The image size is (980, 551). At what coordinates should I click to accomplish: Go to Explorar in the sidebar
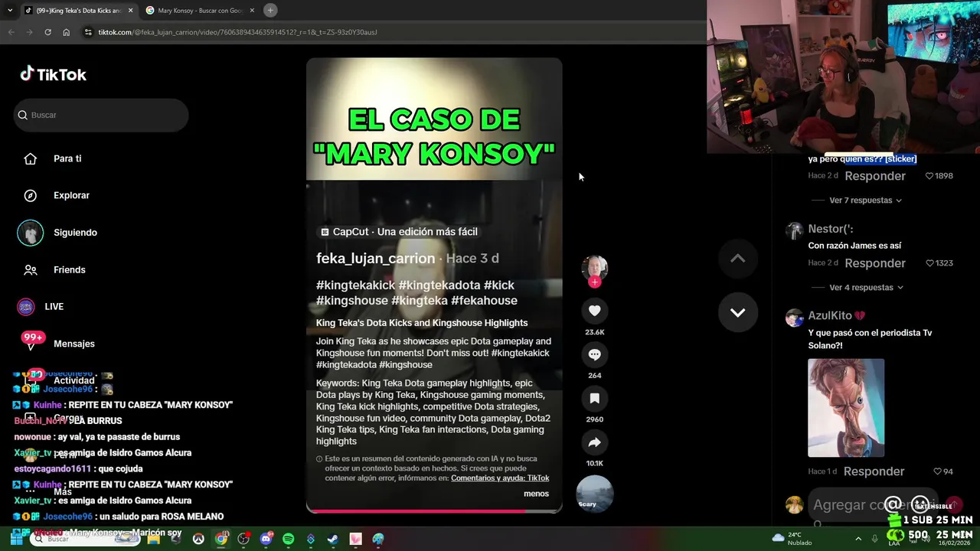pos(71,195)
